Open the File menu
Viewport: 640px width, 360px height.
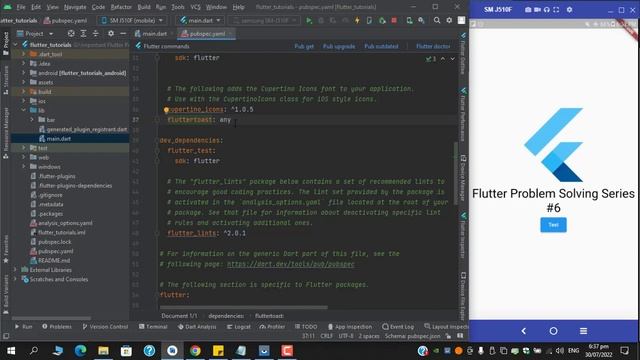tap(21, 7)
